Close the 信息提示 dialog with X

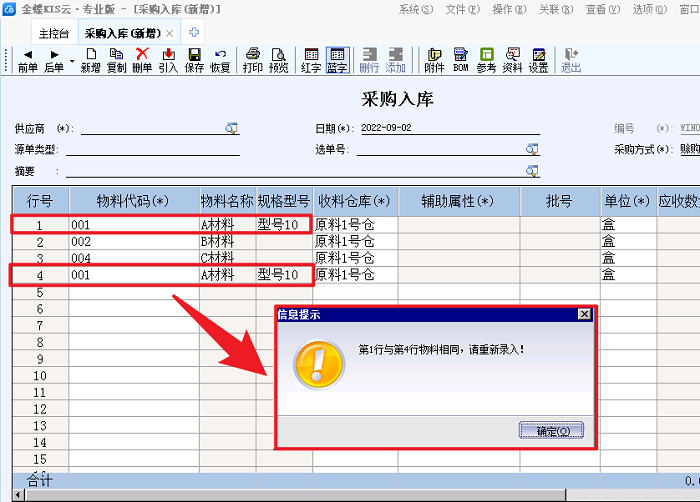tap(584, 314)
